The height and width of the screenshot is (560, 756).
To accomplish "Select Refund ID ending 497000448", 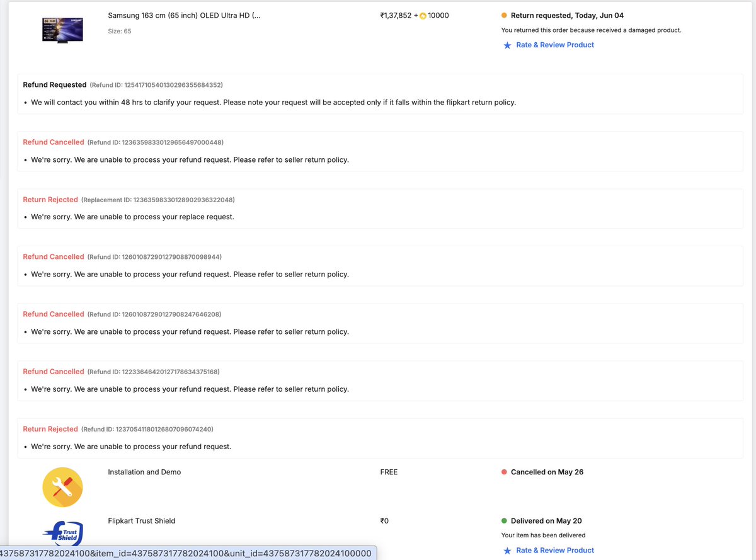I will 156,142.
